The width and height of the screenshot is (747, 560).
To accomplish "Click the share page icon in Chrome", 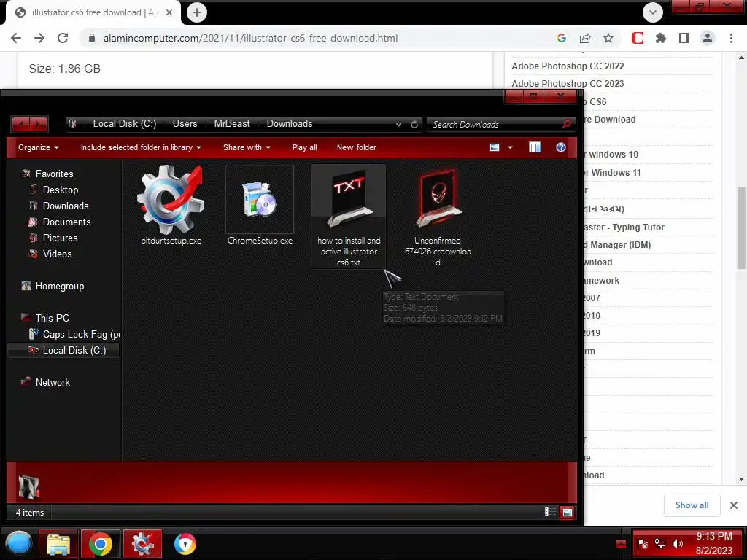I will [585, 38].
